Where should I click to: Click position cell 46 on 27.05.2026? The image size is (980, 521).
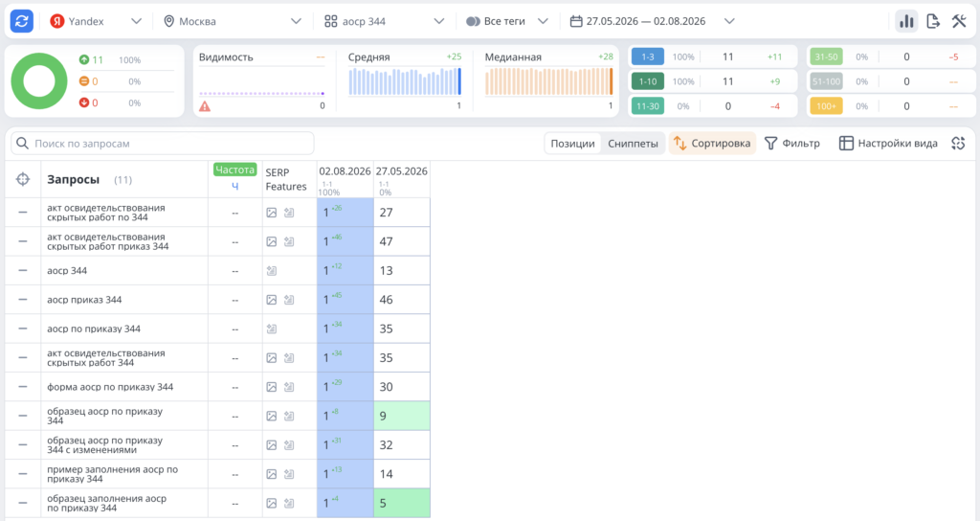point(402,300)
